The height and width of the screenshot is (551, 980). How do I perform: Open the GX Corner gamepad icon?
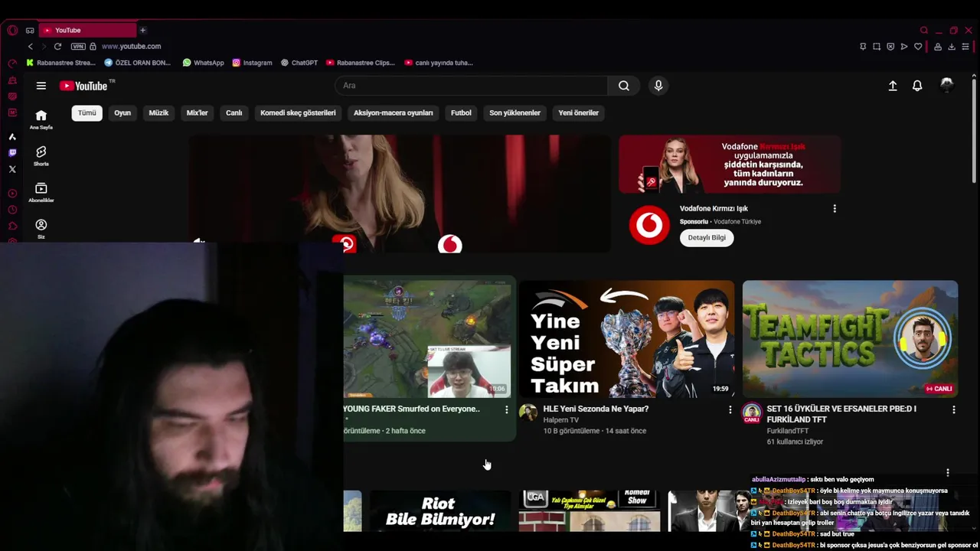[30, 30]
